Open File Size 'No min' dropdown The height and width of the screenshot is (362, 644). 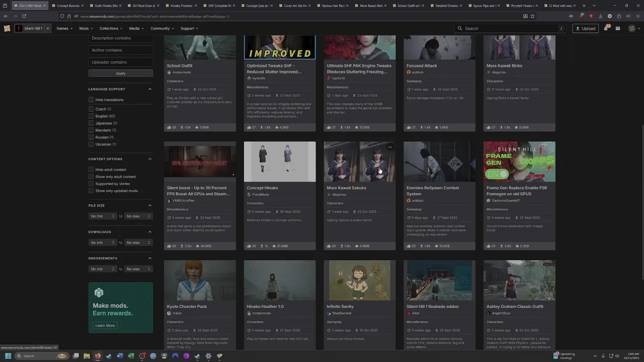point(103,216)
